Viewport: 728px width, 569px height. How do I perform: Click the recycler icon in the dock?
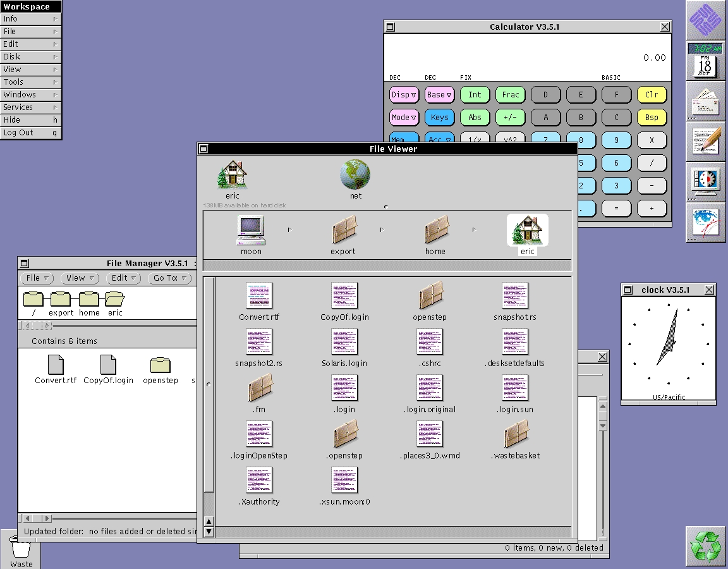(x=705, y=545)
